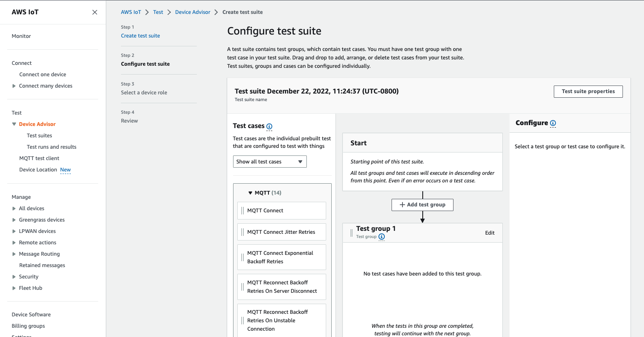Expand the Security section in sidebar
This screenshot has height=337, width=644.
pyautogui.click(x=13, y=276)
